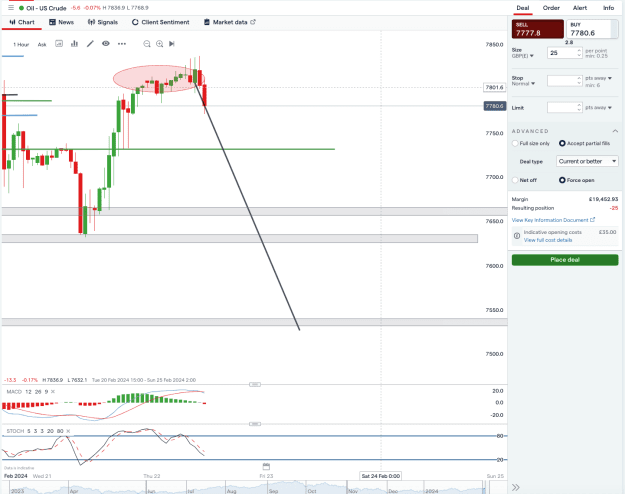Collapse the ADVANCED section chevron

pyautogui.click(x=615, y=131)
